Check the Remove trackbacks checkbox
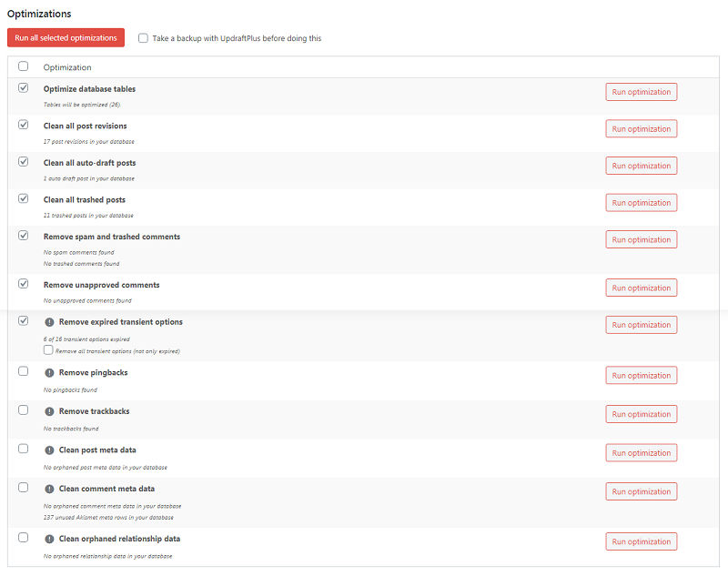728x576 pixels. pos(24,410)
